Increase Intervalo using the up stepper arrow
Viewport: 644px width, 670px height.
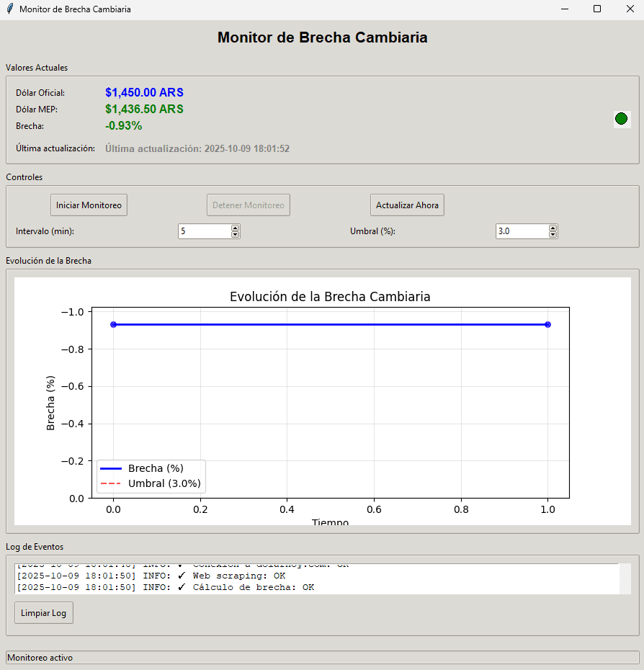tap(235, 227)
